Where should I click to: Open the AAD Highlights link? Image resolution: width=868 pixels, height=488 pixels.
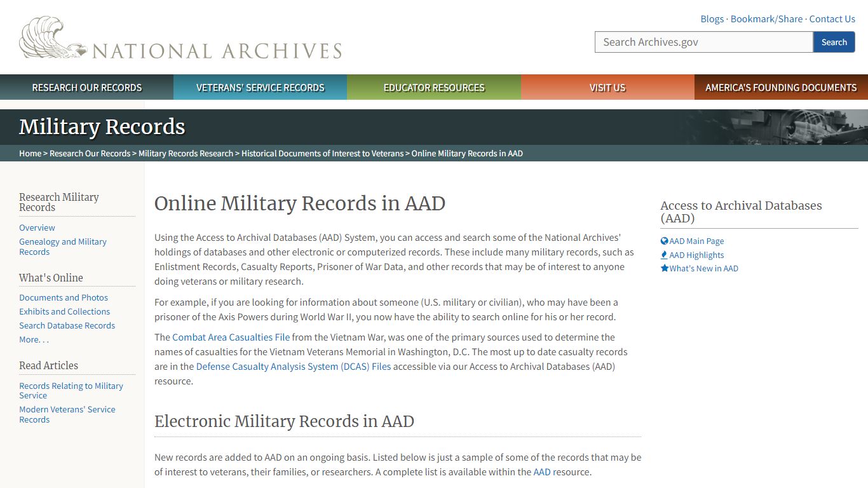pos(696,255)
